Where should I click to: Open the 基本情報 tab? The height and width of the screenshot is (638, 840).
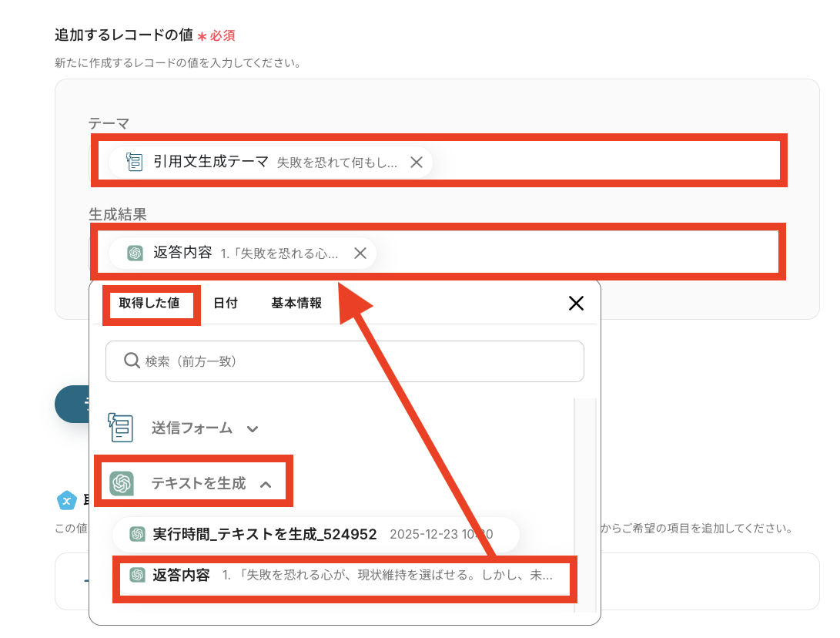[296, 303]
